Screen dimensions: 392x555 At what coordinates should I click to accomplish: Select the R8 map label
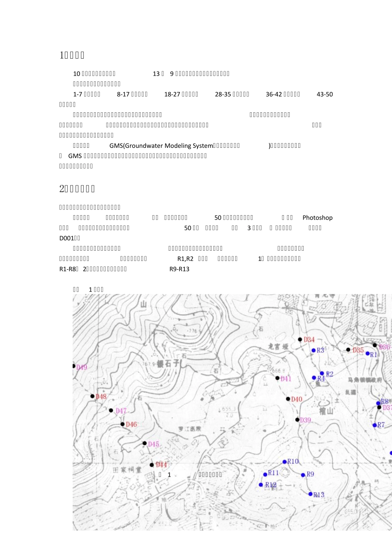click(x=385, y=401)
